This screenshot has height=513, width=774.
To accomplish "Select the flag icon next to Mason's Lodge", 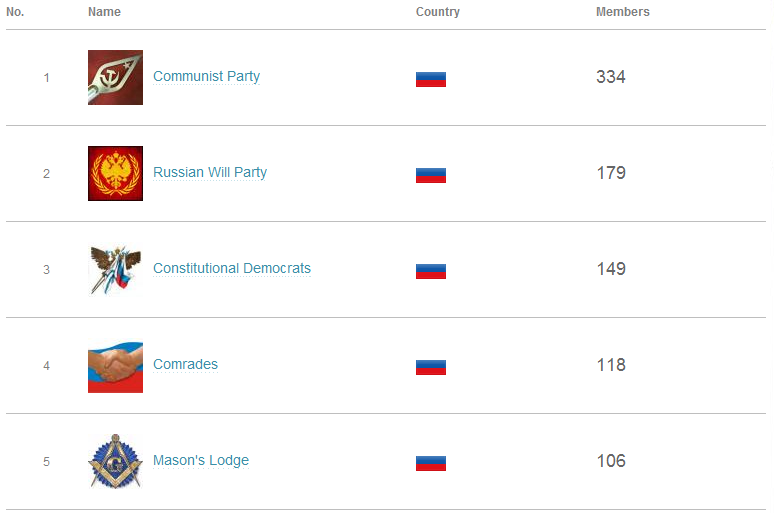I will coord(431,464).
